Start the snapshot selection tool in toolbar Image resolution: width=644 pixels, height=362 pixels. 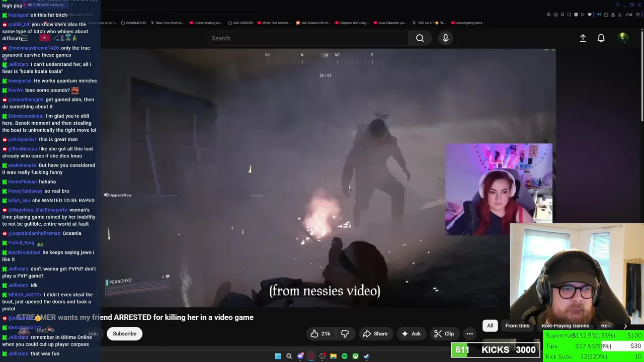[569, 15]
